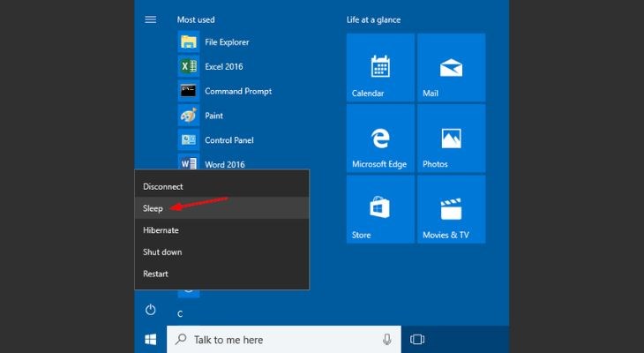The height and width of the screenshot is (353, 644).
Task: Click the microphone icon in search box
Action: click(386, 340)
